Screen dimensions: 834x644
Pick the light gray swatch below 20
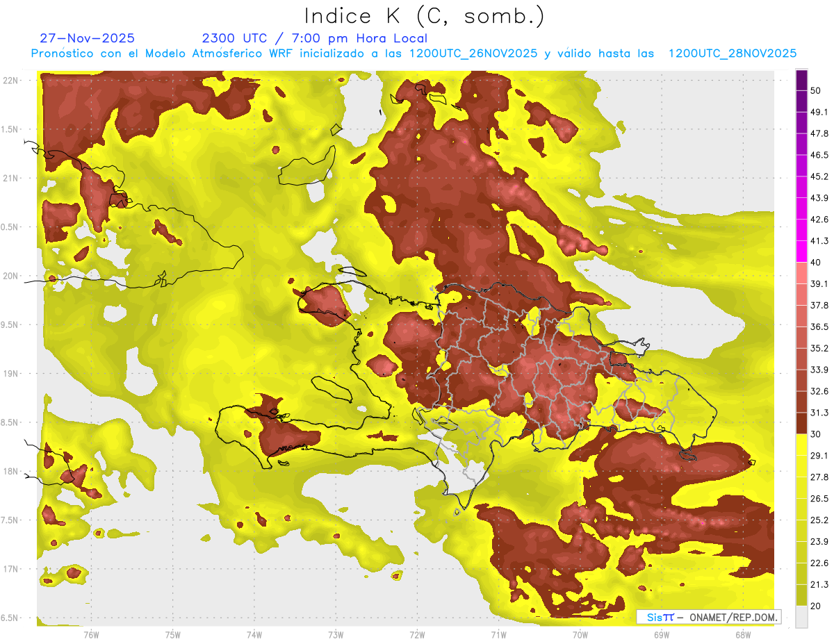[801, 616]
